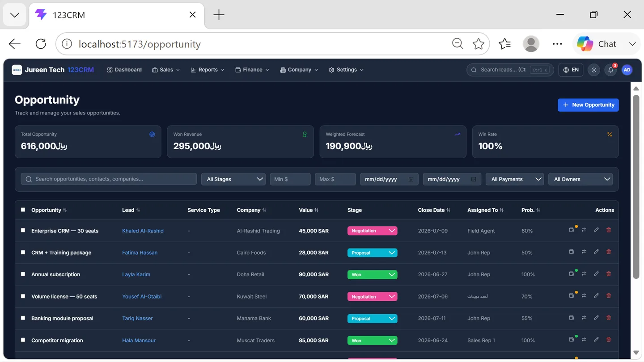Open lead Fatima Hassan
The image size is (644, 362).
point(140,253)
